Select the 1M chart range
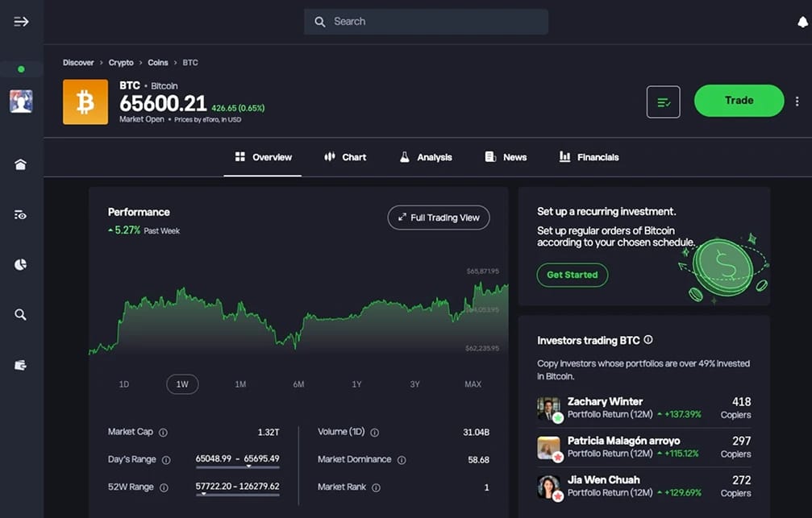Viewport: 812px width, 518px height. pyautogui.click(x=240, y=384)
